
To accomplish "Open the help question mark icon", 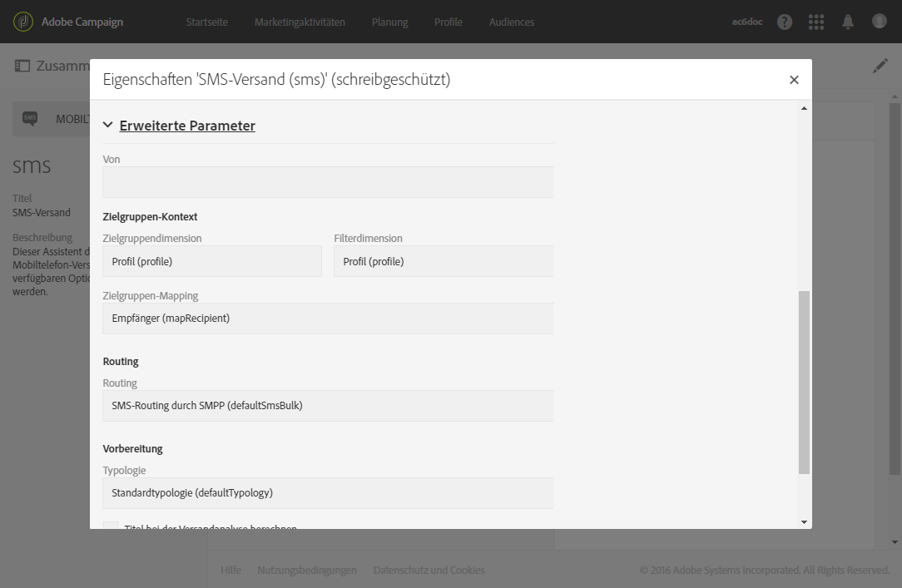I will [785, 22].
